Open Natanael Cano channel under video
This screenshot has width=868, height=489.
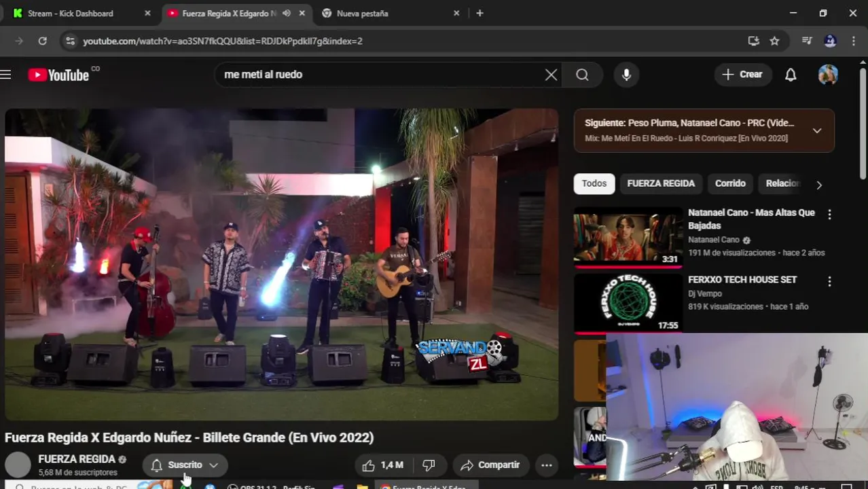pyautogui.click(x=713, y=240)
